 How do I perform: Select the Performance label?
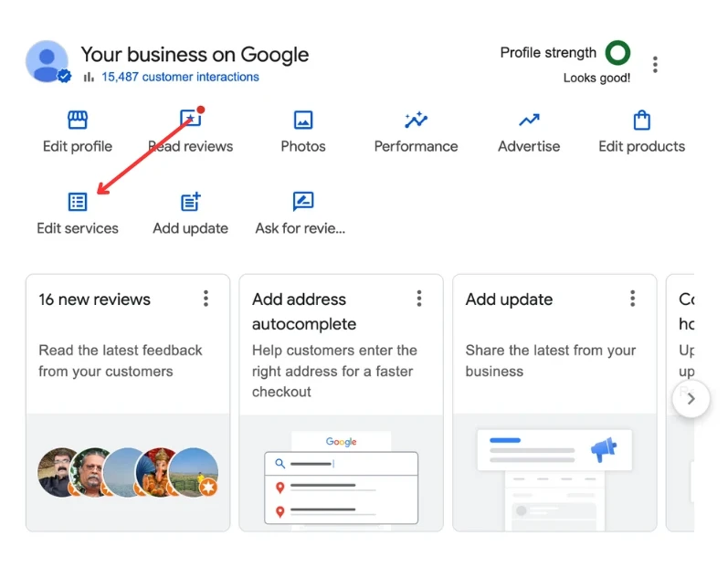(x=416, y=146)
